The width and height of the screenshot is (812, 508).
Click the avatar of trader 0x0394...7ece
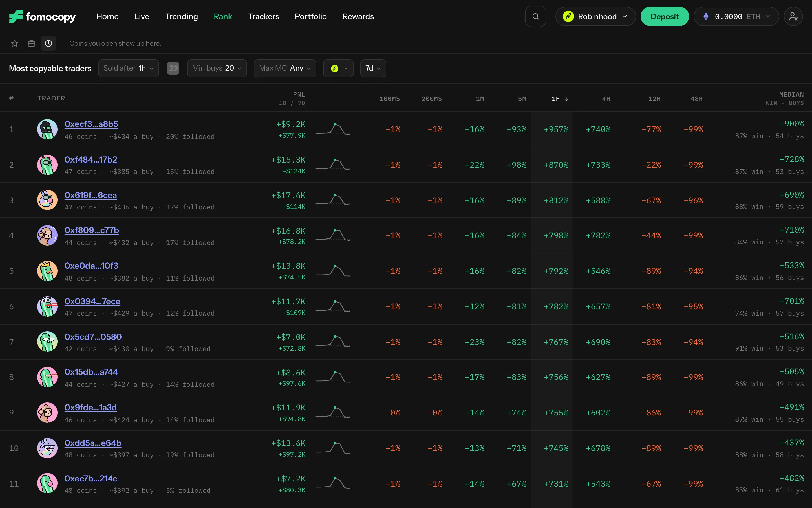point(47,306)
